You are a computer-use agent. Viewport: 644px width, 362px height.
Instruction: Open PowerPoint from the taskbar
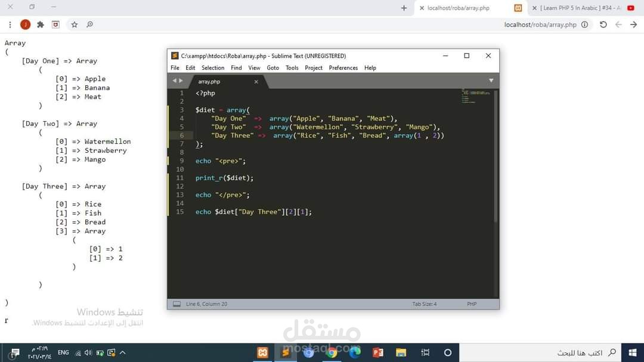[x=378, y=352]
